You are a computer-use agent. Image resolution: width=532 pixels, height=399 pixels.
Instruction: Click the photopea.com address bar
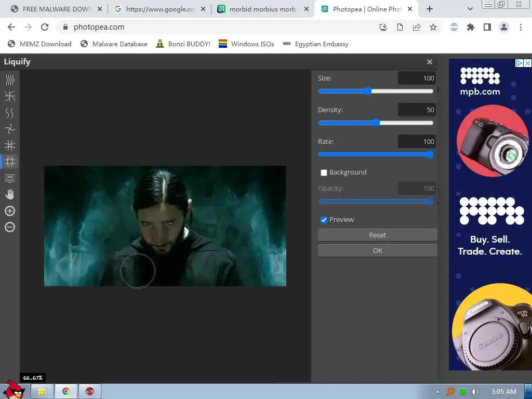[217, 27]
